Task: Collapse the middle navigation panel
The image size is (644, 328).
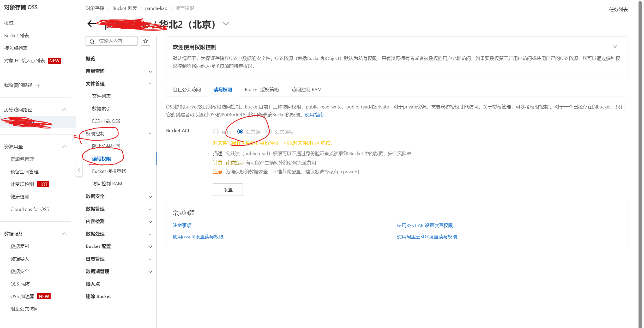Action: (x=79, y=170)
